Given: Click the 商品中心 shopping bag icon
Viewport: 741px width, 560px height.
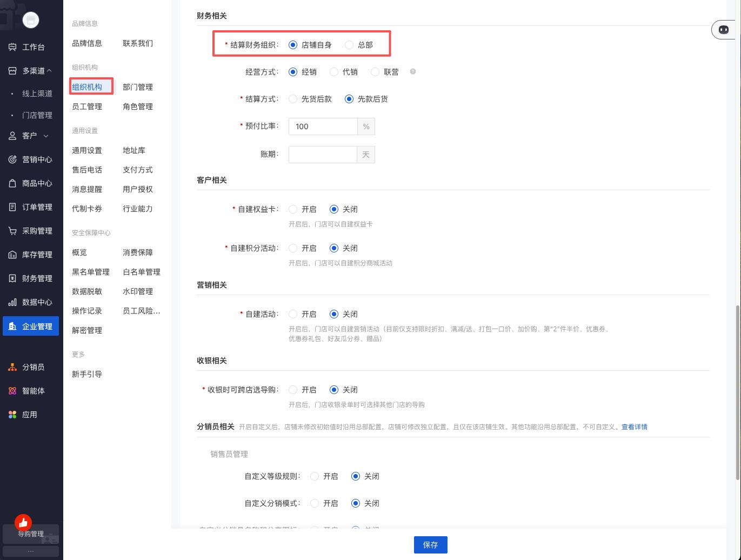Looking at the screenshot, I should 12,183.
